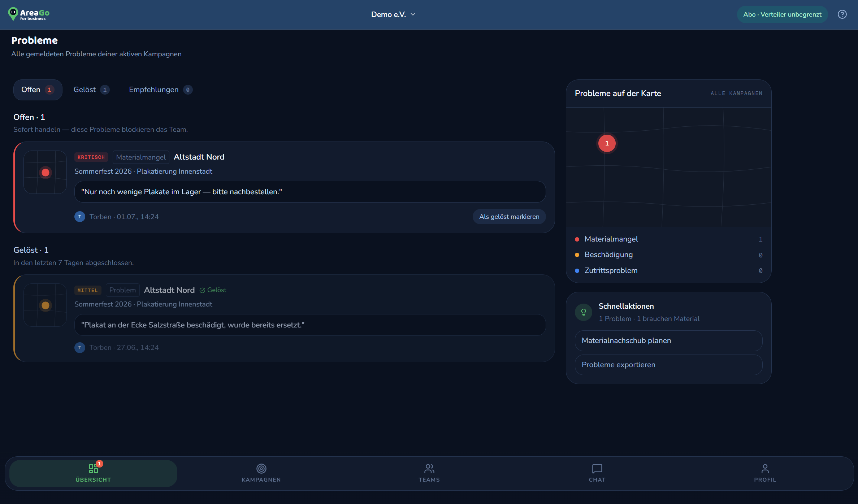Select the Zutrittsproblem legend row
This screenshot has width=858, height=504.
[668, 270]
